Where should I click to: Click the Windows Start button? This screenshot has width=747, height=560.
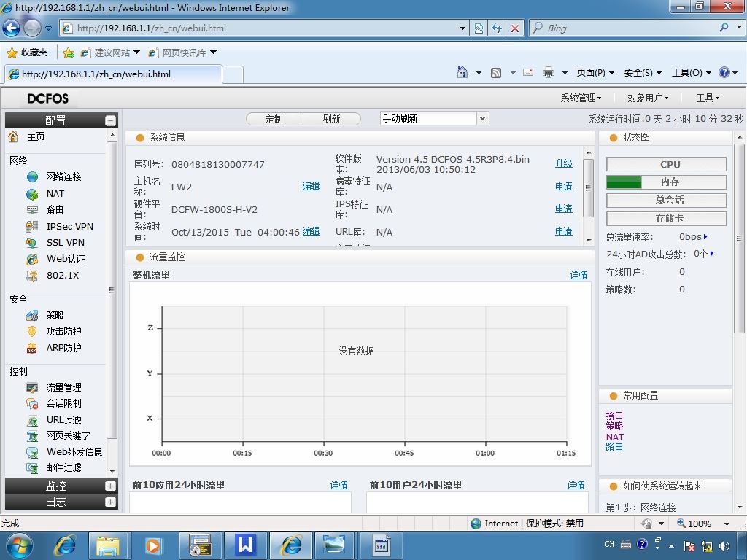18,545
